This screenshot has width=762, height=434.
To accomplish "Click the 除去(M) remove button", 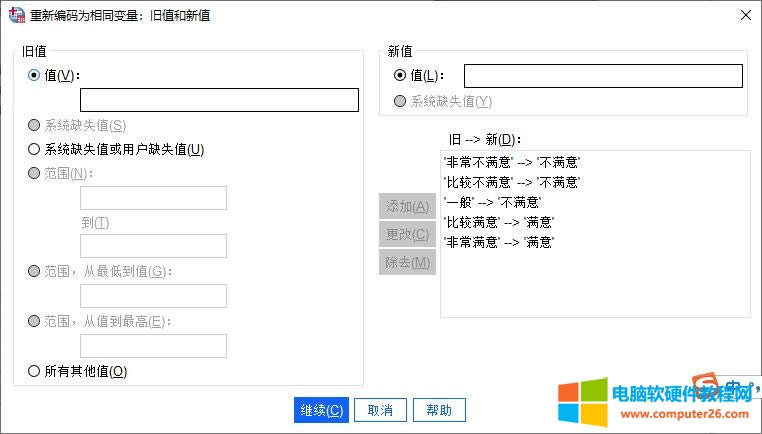I will pos(407,263).
